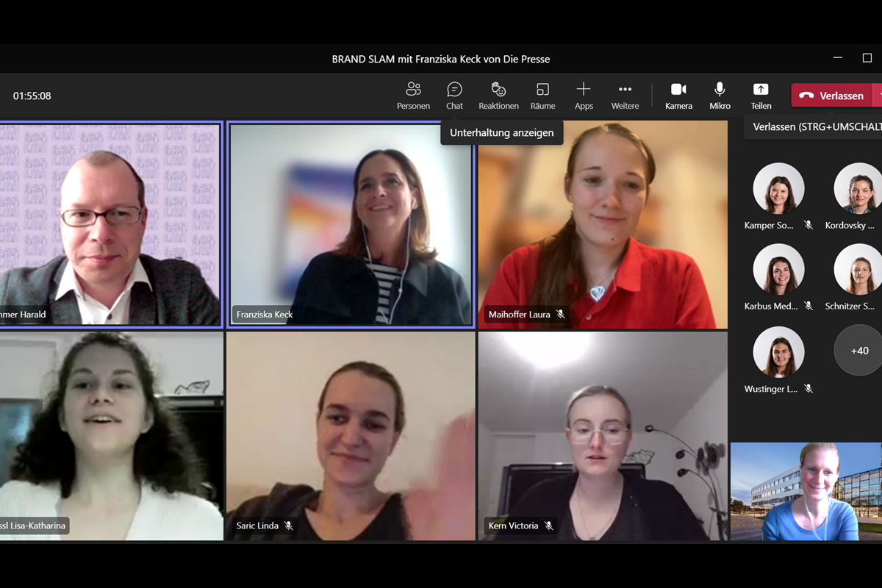Start sharing your screen with Teilen
The height and width of the screenshot is (588, 882).
click(x=761, y=95)
